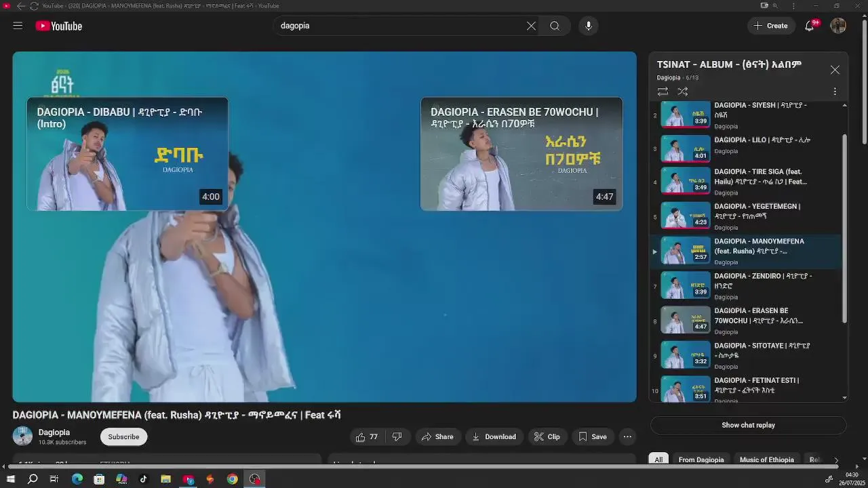Open the TSINAT - ALBUM playlist title
The image size is (868, 488).
tap(729, 64)
